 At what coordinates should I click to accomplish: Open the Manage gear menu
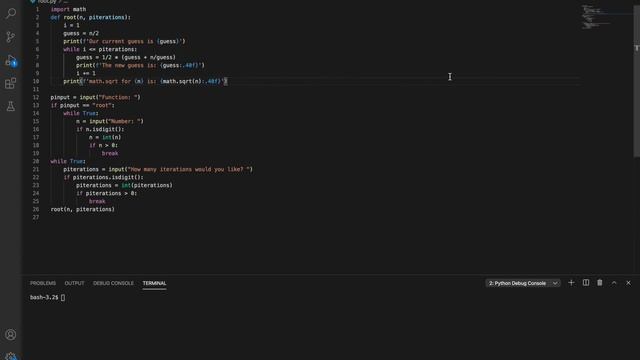pos(11,356)
